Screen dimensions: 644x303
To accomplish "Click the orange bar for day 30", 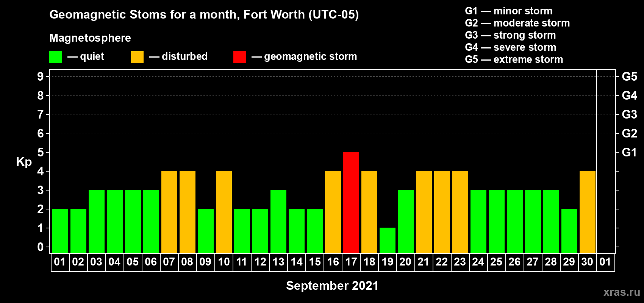I will point(588,212).
